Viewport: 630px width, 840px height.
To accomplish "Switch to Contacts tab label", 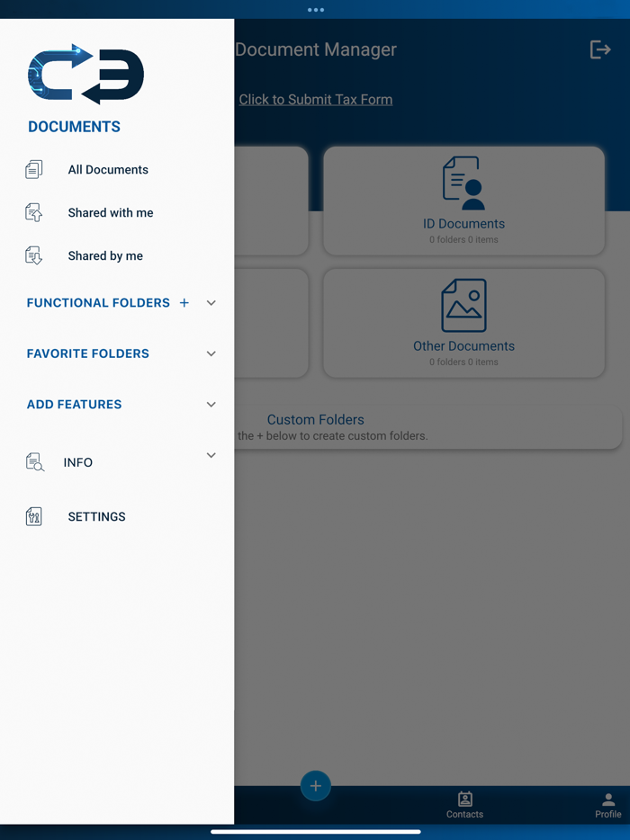I will click(x=465, y=814).
